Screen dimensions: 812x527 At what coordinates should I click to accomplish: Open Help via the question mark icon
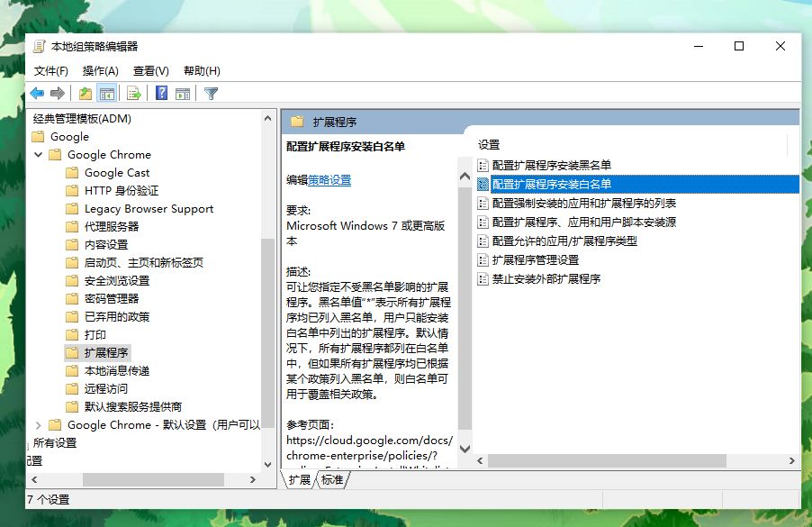161,94
